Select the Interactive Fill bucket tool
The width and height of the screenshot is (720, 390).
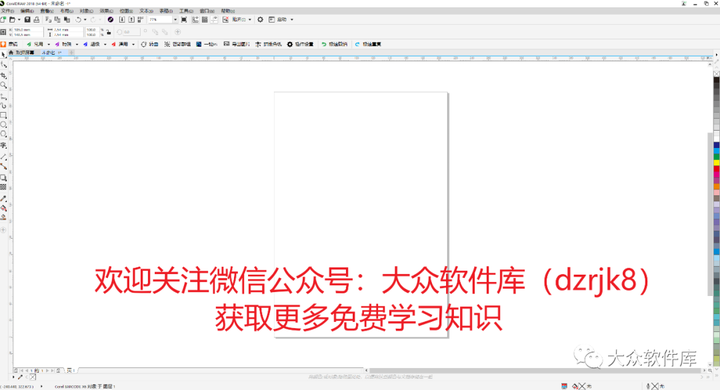coord(4,208)
